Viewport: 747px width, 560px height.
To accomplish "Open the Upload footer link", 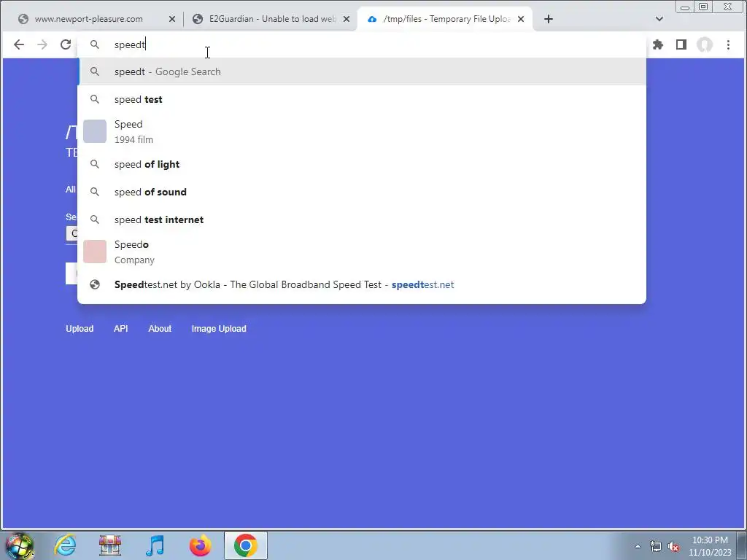I will (x=80, y=329).
